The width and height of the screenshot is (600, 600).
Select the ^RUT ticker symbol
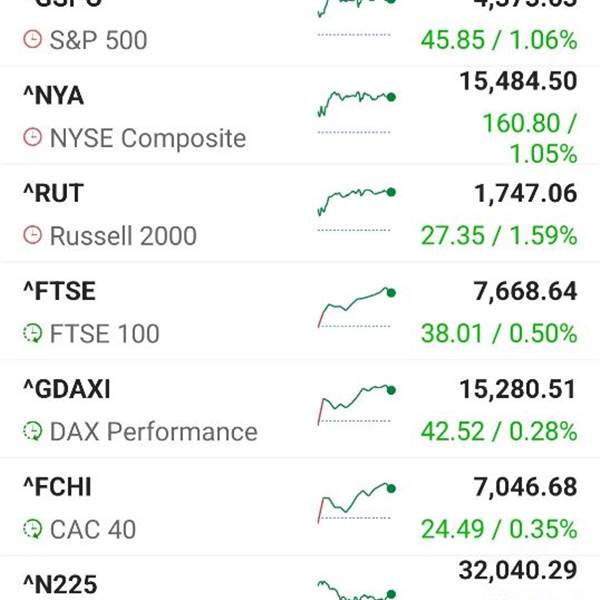[54, 193]
